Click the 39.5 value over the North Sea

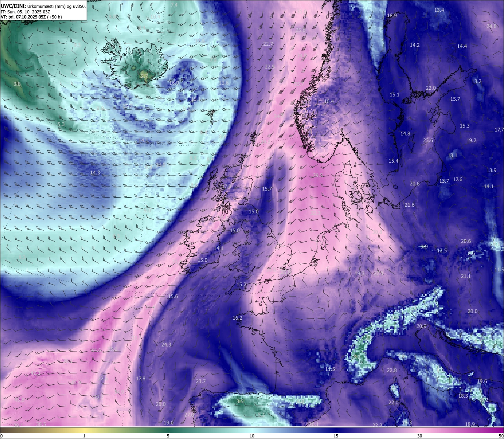(317, 176)
